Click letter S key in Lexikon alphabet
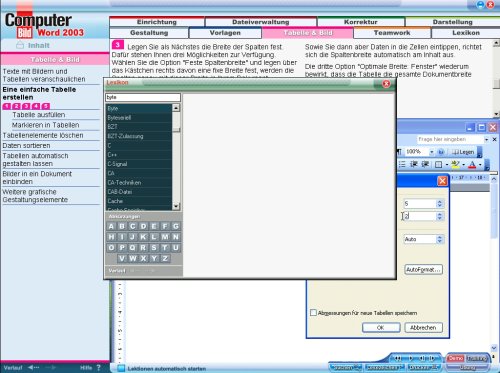 (x=154, y=248)
